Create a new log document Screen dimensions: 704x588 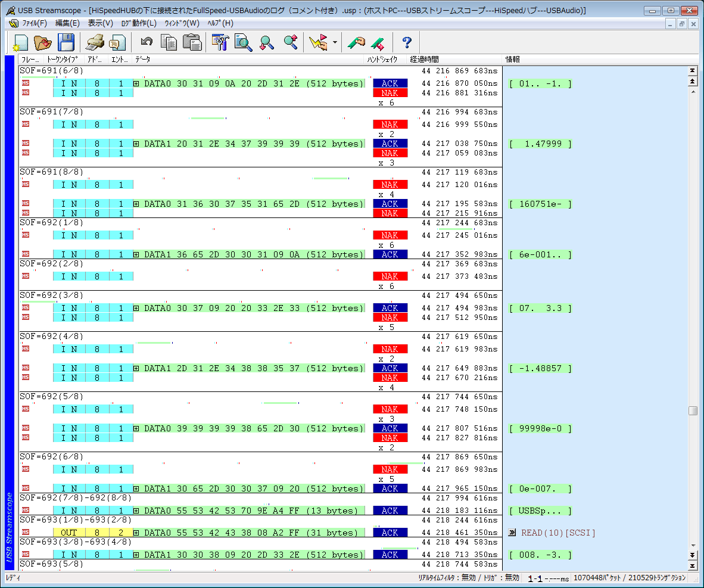tap(20, 43)
